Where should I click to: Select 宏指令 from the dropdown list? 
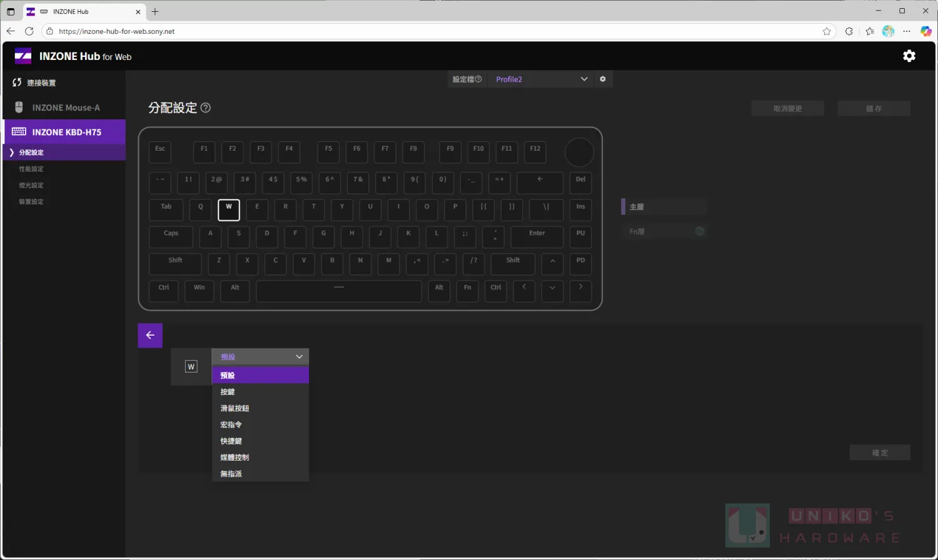tap(231, 425)
